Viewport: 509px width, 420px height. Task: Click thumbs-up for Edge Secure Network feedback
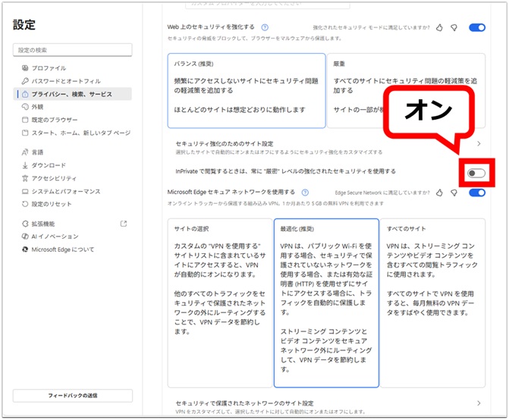439,193
